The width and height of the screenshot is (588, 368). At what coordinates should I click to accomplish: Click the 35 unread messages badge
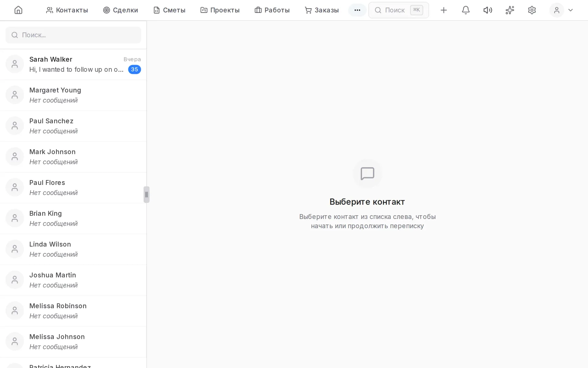pos(134,69)
